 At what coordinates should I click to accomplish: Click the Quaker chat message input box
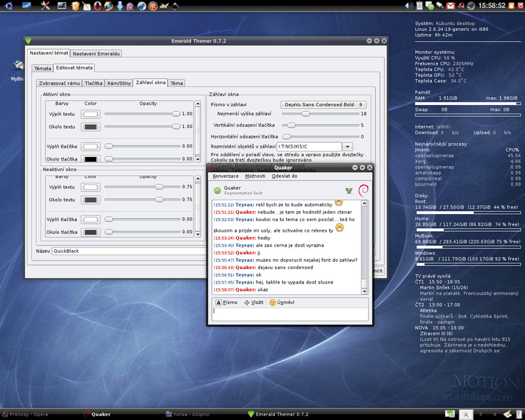(290, 314)
